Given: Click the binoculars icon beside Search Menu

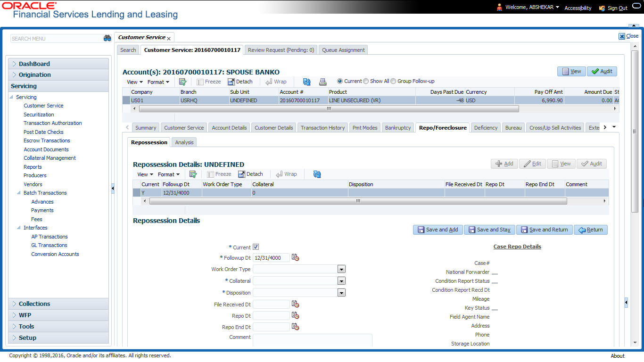Looking at the screenshot, I should click(107, 39).
